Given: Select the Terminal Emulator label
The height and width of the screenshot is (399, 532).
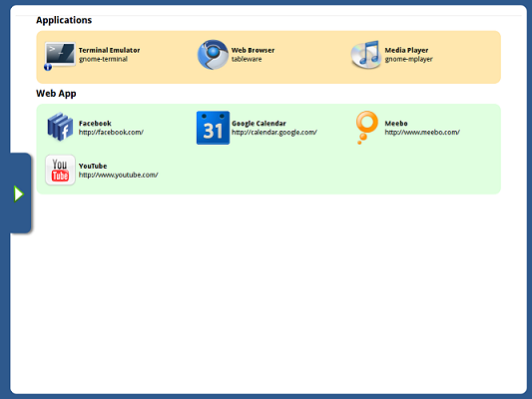Looking at the screenshot, I should click(x=109, y=50).
